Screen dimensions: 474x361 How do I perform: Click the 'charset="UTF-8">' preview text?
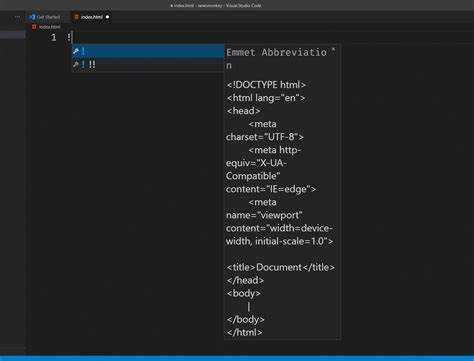265,137
